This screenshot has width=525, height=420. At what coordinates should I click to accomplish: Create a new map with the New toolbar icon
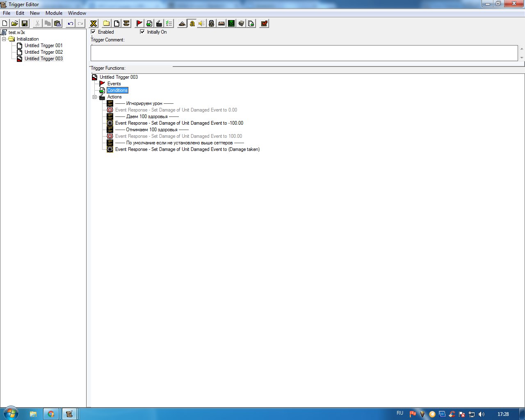(x=5, y=23)
